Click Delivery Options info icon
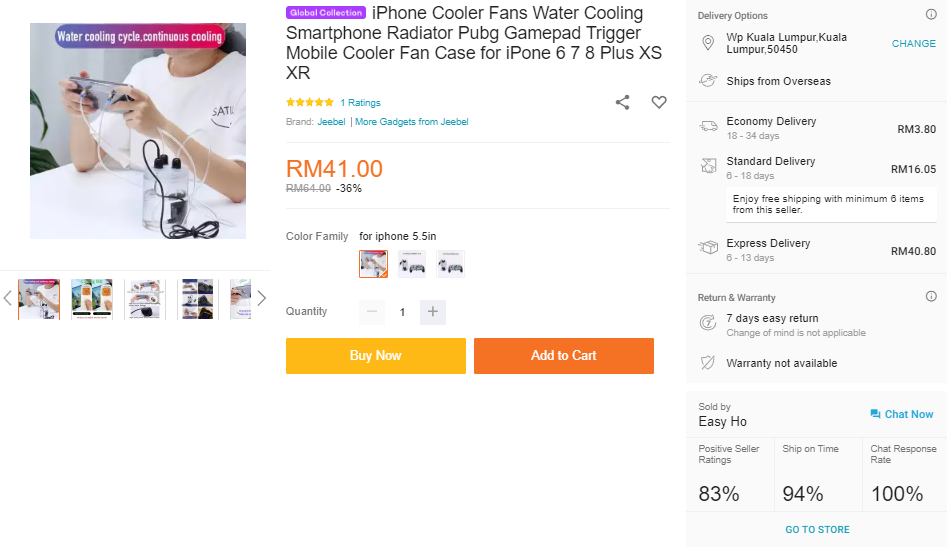Image resolution: width=947 pixels, height=552 pixels. pos(931,15)
